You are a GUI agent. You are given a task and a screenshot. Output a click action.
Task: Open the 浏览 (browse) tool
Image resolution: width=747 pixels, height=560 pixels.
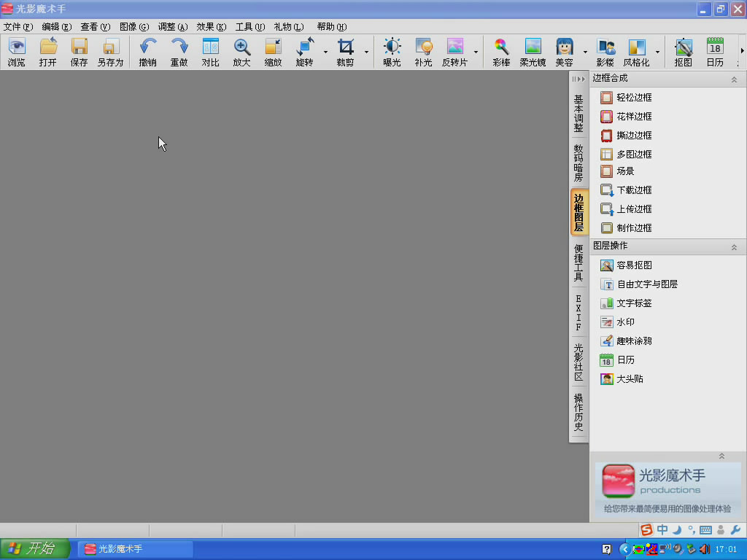17,52
